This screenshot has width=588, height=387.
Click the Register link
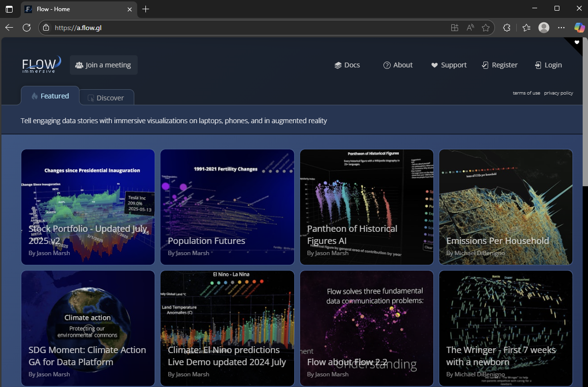coord(500,65)
